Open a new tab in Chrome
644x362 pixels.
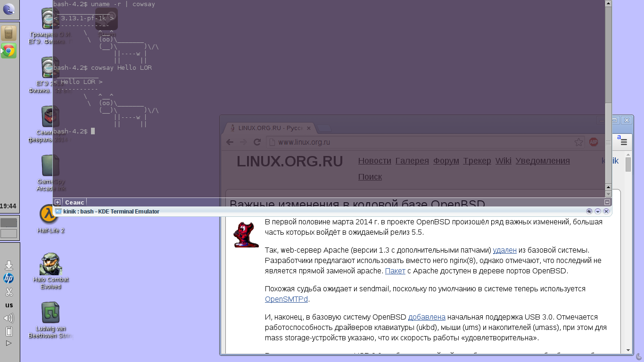pyautogui.click(x=324, y=128)
